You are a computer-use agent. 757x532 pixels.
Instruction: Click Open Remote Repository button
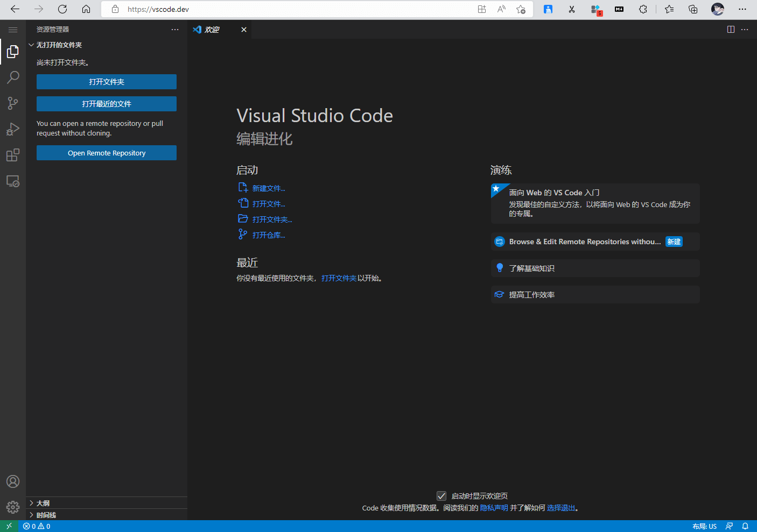tap(107, 153)
